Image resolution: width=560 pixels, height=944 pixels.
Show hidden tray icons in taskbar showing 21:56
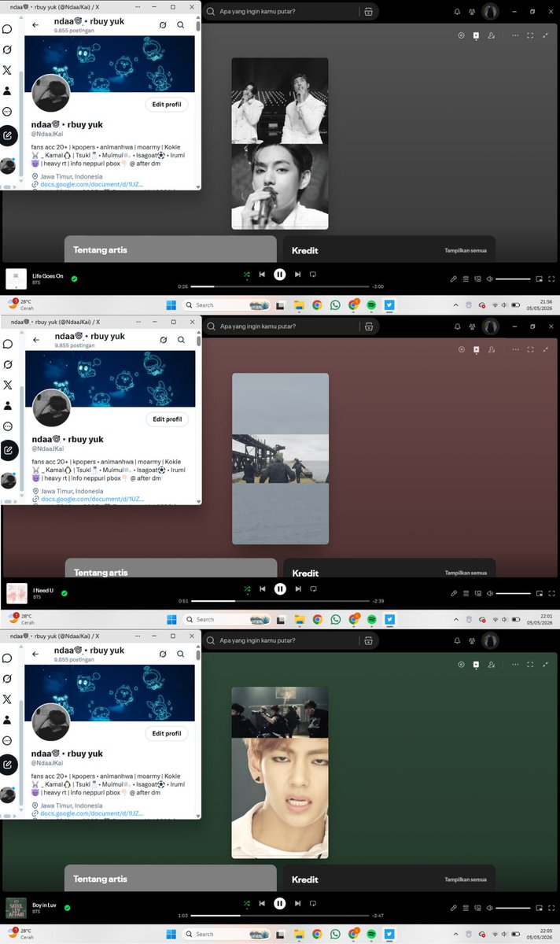[455, 304]
